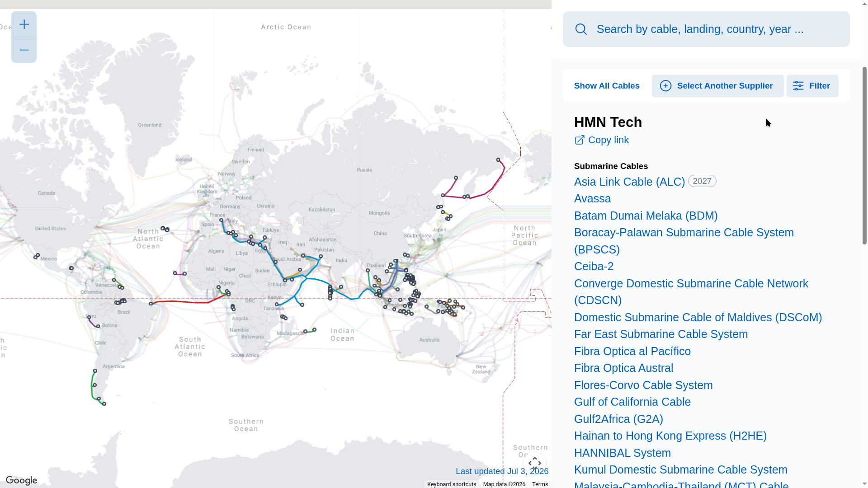The width and height of the screenshot is (868, 488).
Task: Open Asia Link Cable (ALC) link
Action: pos(629,182)
